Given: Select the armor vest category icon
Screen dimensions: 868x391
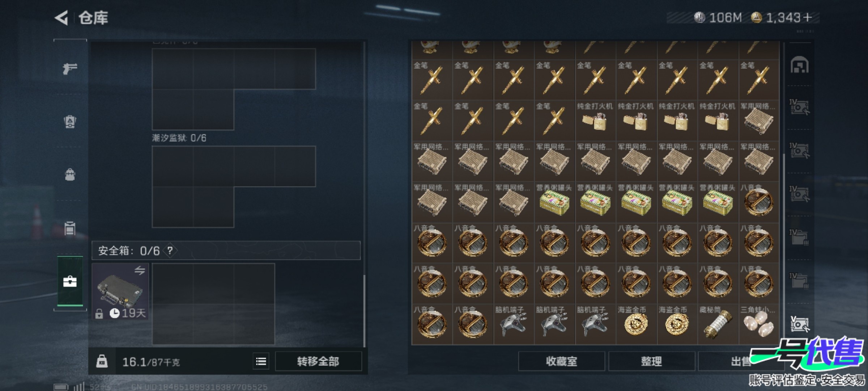Looking at the screenshot, I should [x=70, y=122].
